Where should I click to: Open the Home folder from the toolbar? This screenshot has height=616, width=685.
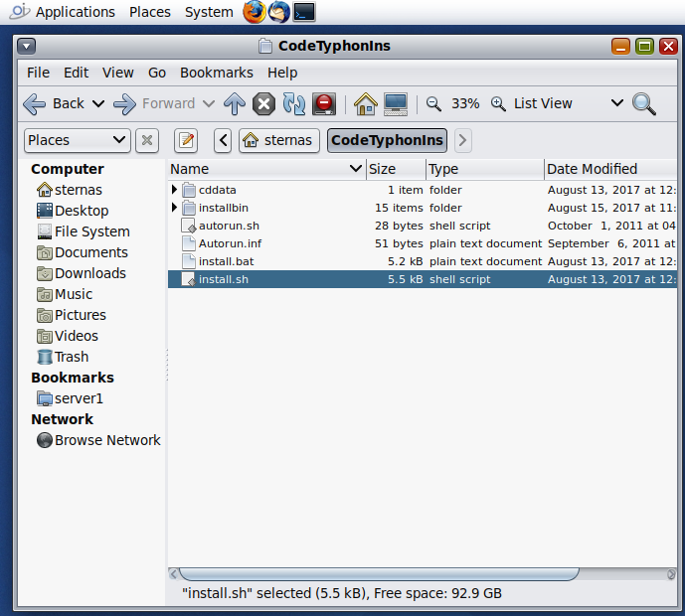[366, 104]
